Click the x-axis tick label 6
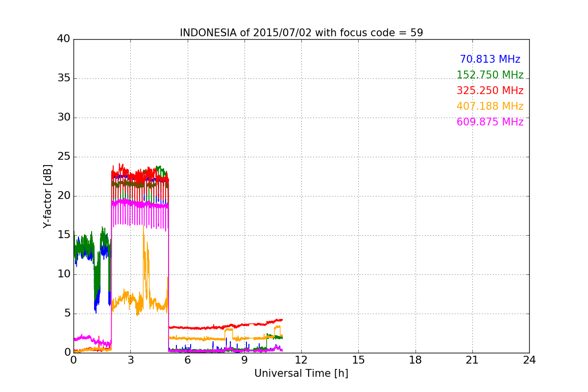The width and height of the screenshot is (588, 392). pyautogui.click(x=187, y=360)
